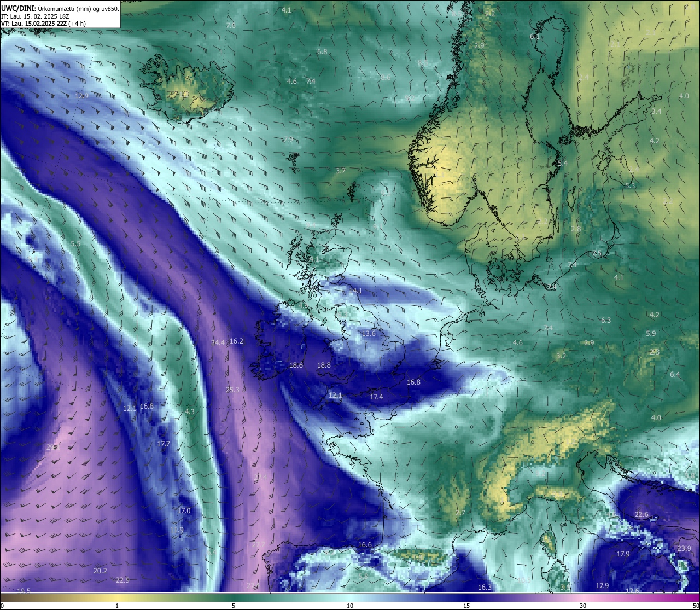
Task: Click the 3.7 value near the Faroe Islands
Action: [x=341, y=171]
